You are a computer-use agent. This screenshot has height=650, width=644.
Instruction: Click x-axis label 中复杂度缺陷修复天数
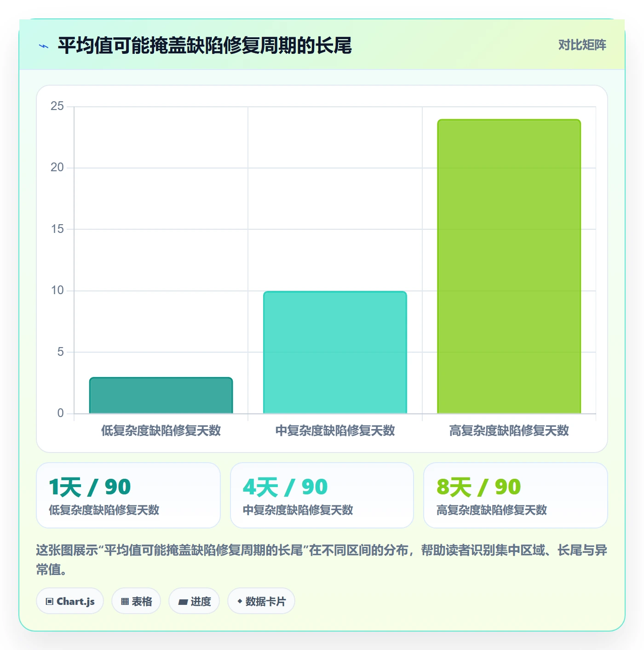click(x=335, y=431)
